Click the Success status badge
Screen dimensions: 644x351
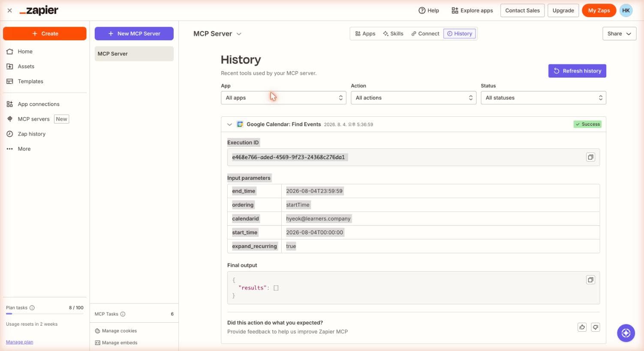point(587,124)
